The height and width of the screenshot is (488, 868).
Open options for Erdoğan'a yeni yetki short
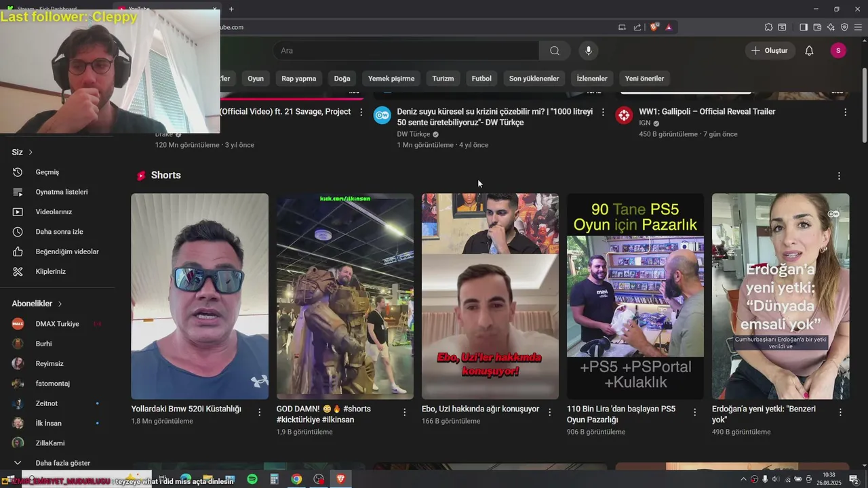840,412
